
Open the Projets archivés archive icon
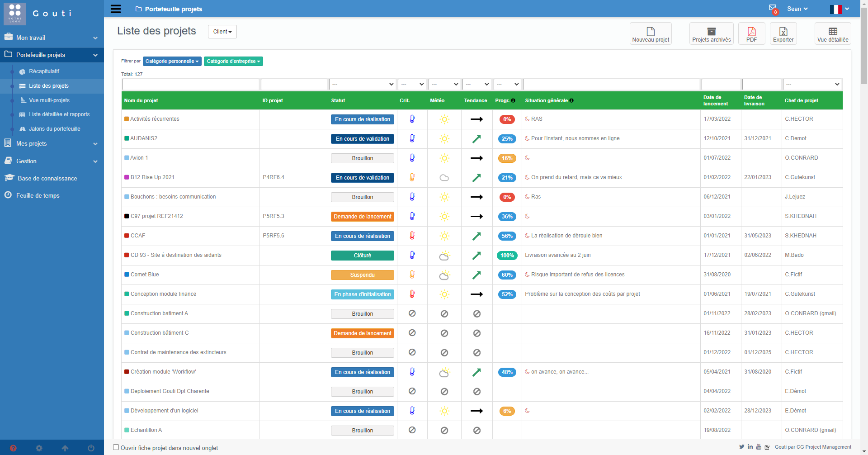coord(711,32)
